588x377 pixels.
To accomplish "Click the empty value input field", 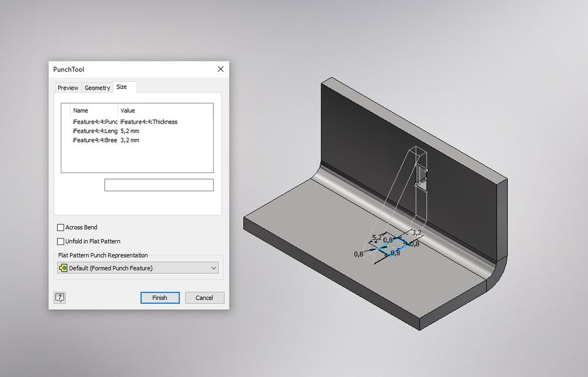I will pyautogui.click(x=159, y=185).
